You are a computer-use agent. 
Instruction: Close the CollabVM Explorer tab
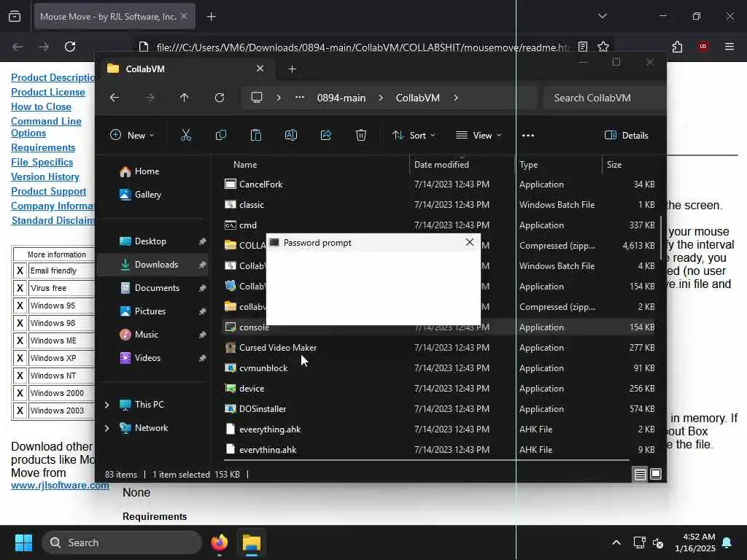260,69
